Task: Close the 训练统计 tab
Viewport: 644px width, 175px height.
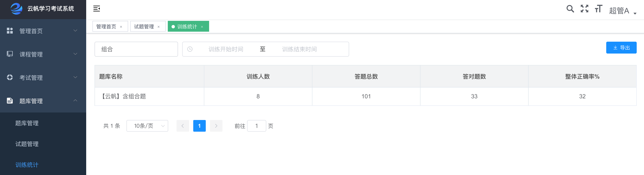Action: click(x=202, y=27)
